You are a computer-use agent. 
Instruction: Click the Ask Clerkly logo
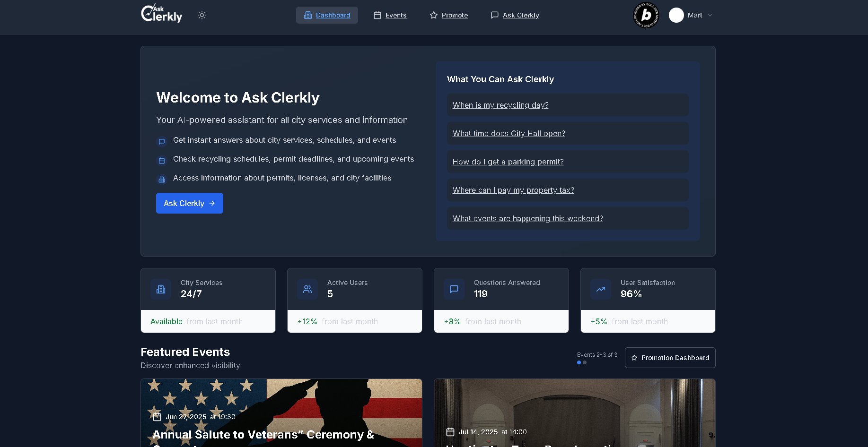pyautogui.click(x=161, y=14)
